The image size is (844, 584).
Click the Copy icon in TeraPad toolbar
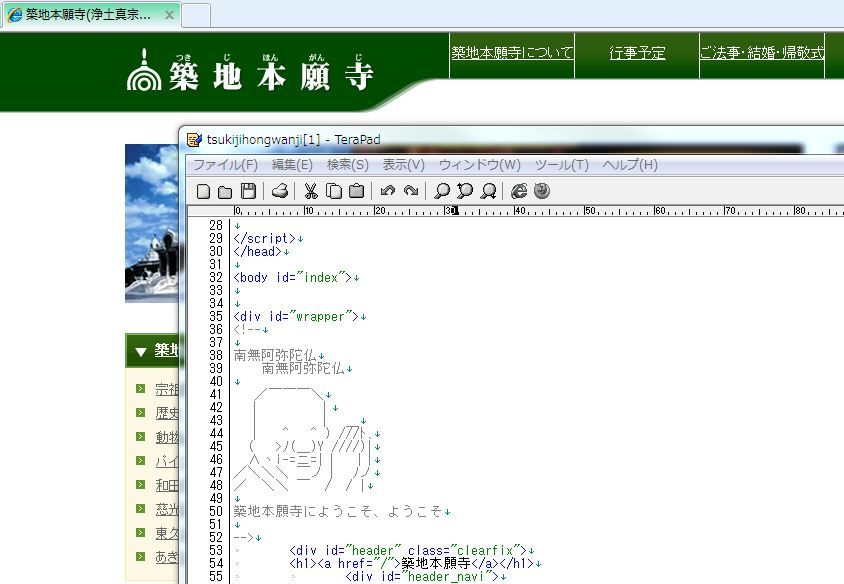click(334, 191)
